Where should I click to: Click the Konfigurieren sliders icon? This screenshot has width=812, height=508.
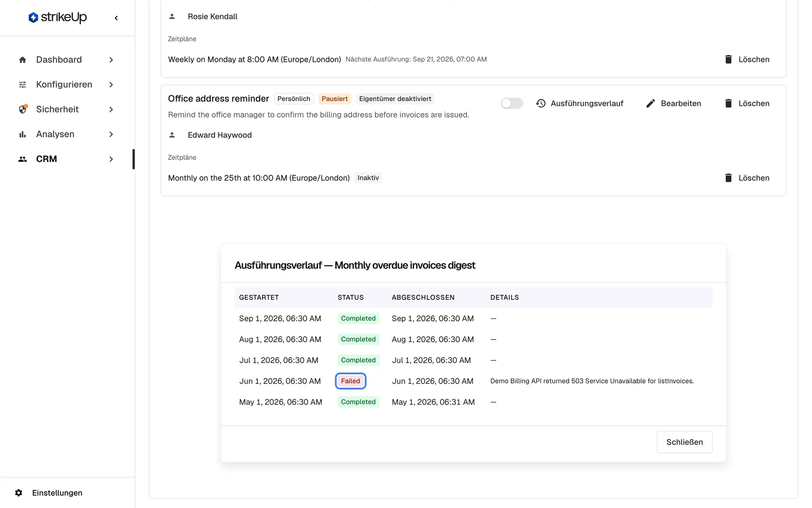23,84
